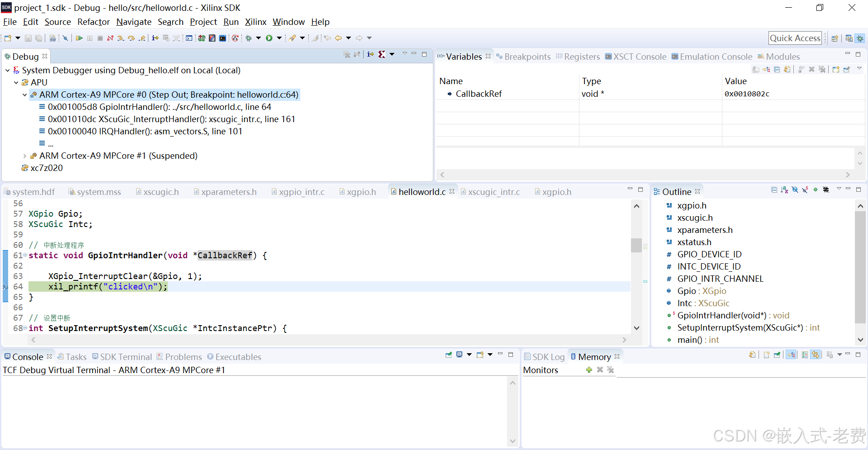
Task: Close the helloworld.c editor tab
Action: click(x=452, y=191)
